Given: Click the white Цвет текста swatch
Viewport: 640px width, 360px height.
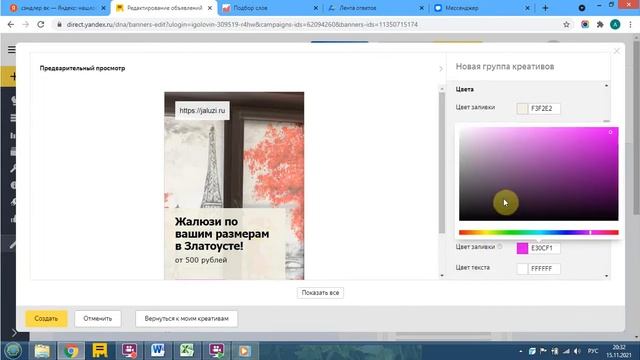Looking at the screenshot, I should tap(522, 269).
